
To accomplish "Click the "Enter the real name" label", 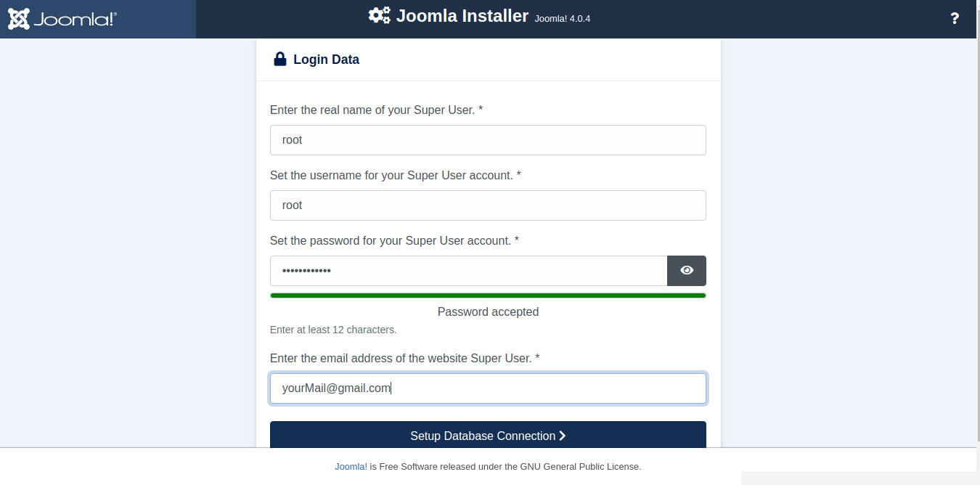I will 376,110.
